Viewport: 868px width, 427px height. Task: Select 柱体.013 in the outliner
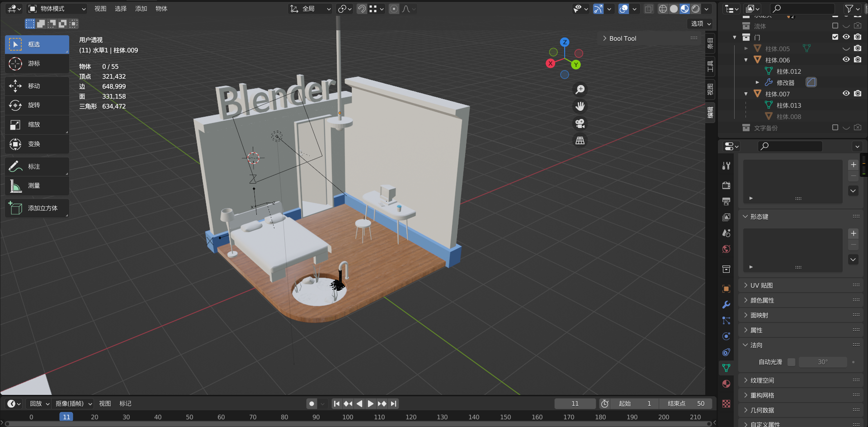pos(788,105)
